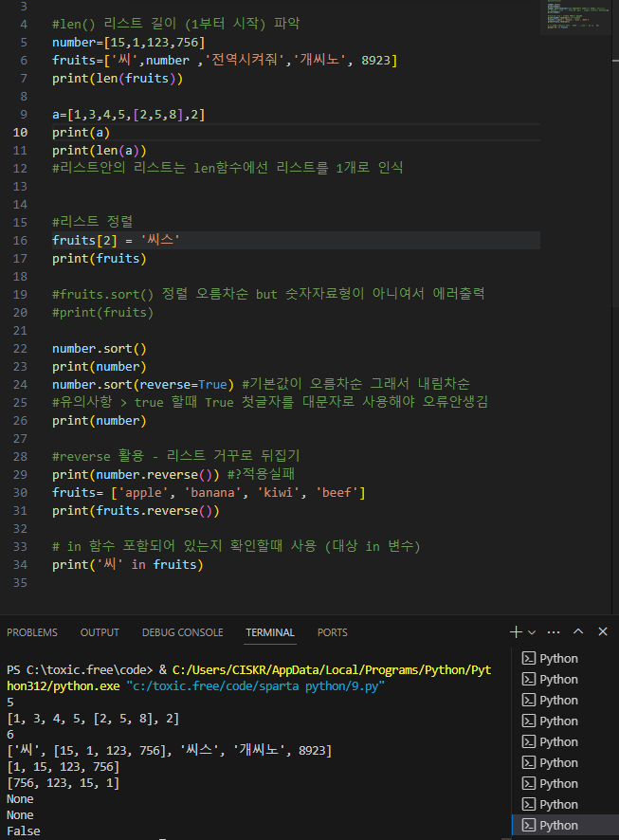This screenshot has height=840, width=619.
Task: Open the panel's more actions ellipsis menu
Action: (x=554, y=632)
